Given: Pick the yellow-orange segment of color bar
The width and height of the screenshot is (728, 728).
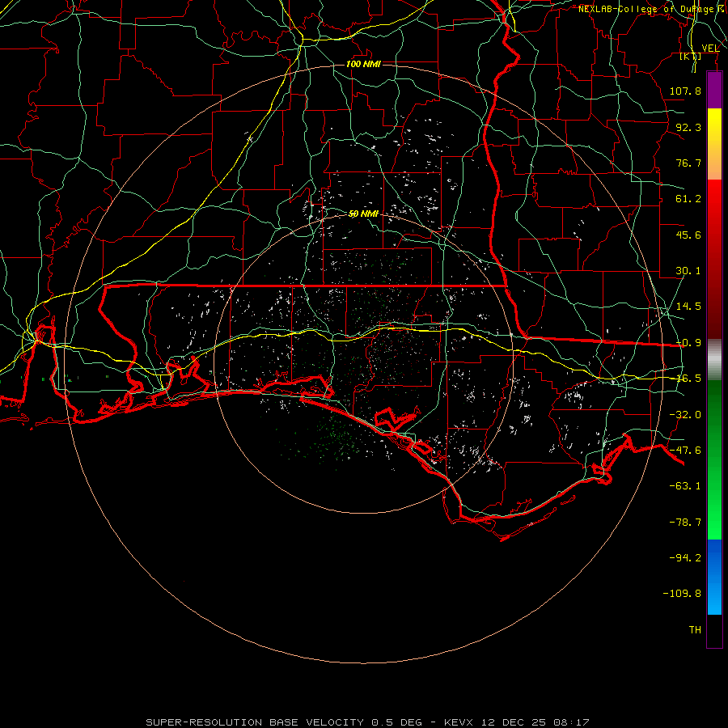Looking at the screenshot, I should pos(714,144).
